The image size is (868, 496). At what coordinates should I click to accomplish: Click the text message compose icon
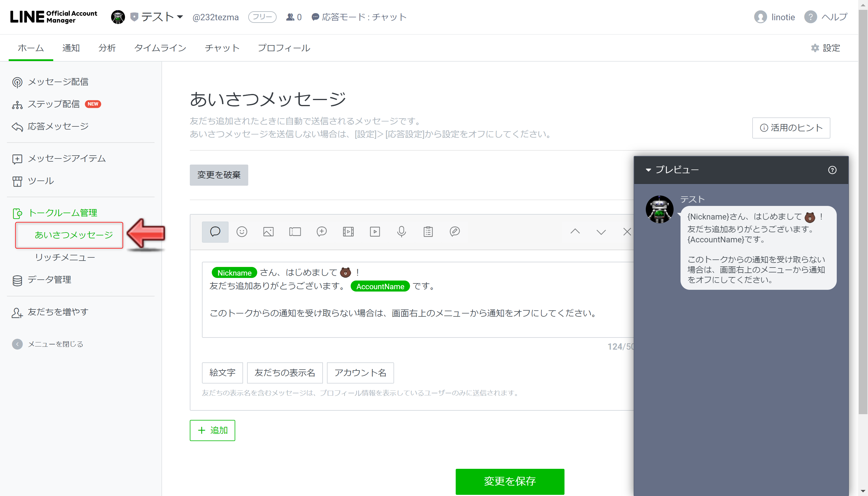215,231
